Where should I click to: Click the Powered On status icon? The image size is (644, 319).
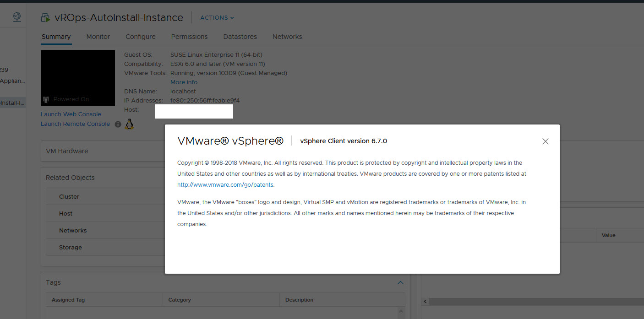46,99
